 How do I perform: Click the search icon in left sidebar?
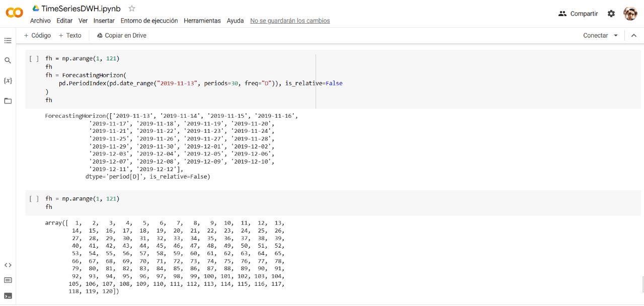coord(8,60)
